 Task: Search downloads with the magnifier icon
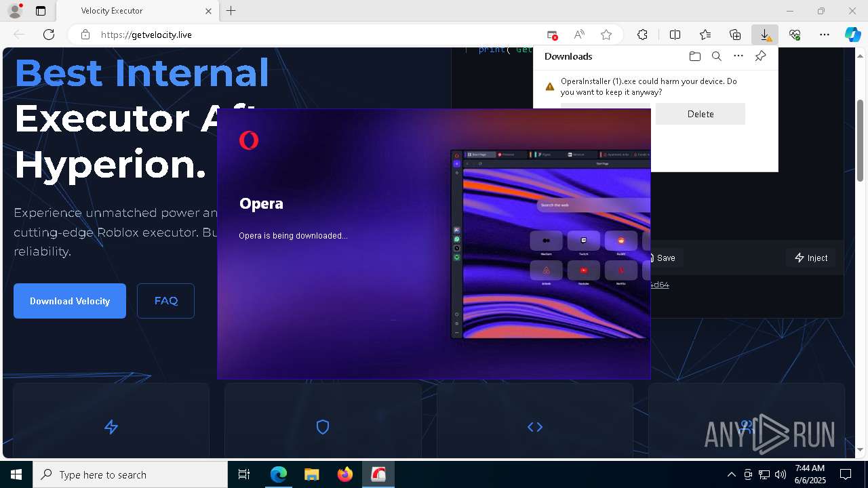[717, 56]
